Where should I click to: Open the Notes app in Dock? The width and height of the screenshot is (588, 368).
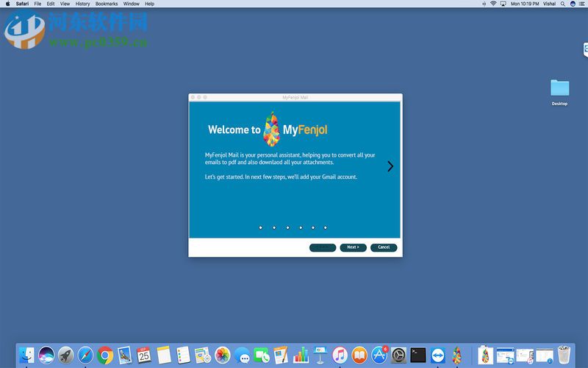point(164,355)
